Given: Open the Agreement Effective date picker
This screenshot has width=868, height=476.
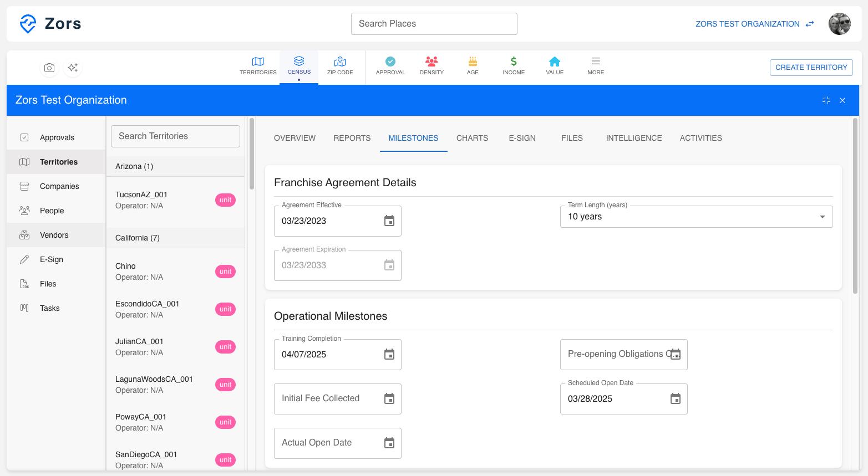Looking at the screenshot, I should (x=390, y=221).
